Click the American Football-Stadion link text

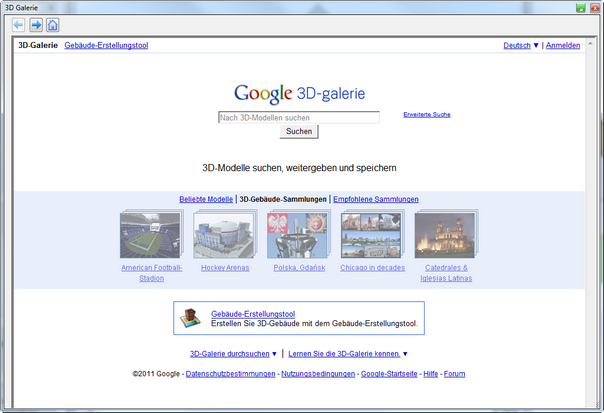[x=152, y=273]
